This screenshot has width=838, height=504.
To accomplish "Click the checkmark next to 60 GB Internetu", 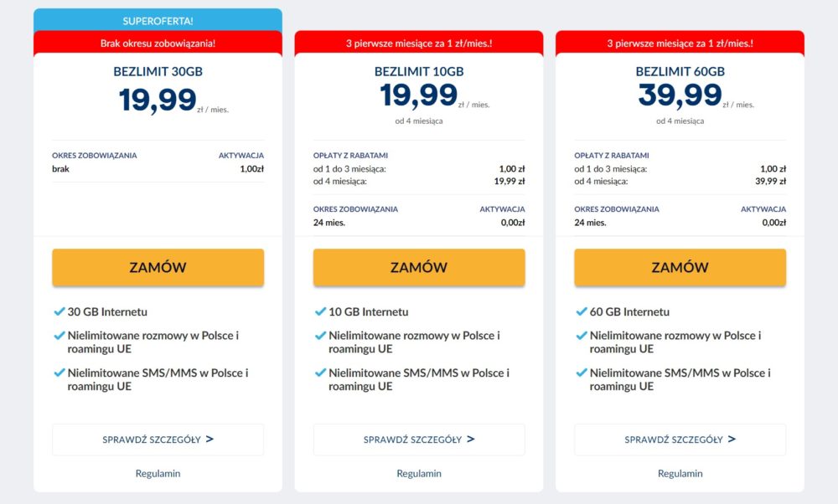I will (x=581, y=311).
